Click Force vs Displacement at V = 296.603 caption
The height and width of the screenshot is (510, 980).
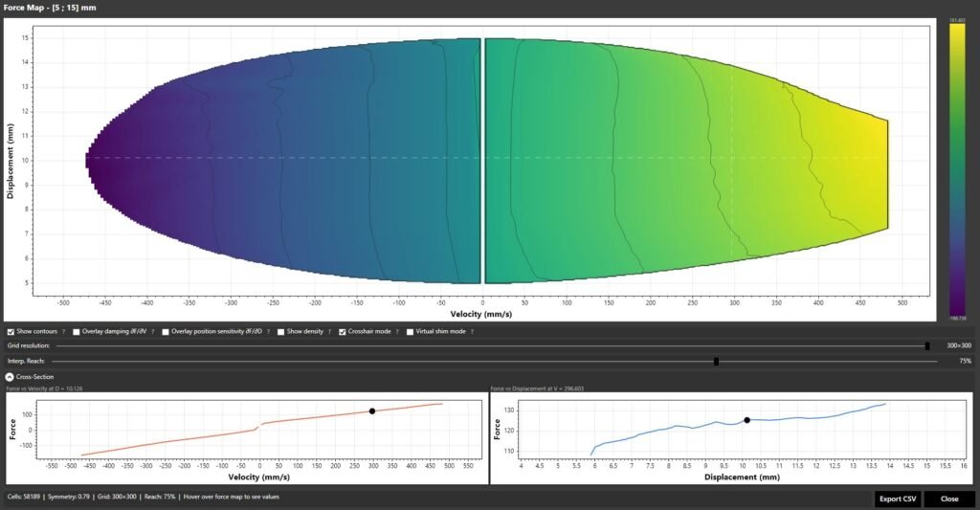click(x=537, y=388)
